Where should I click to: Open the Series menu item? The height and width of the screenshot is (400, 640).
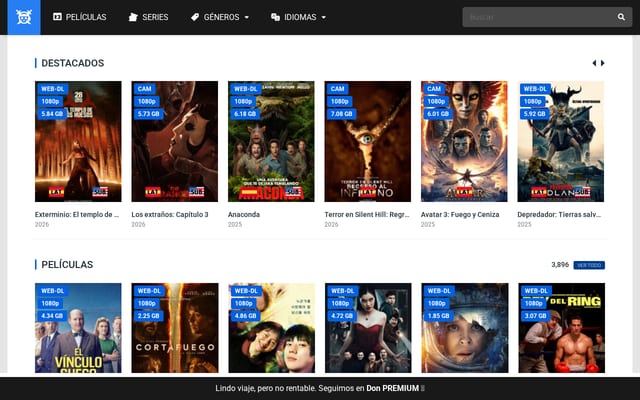click(x=148, y=17)
